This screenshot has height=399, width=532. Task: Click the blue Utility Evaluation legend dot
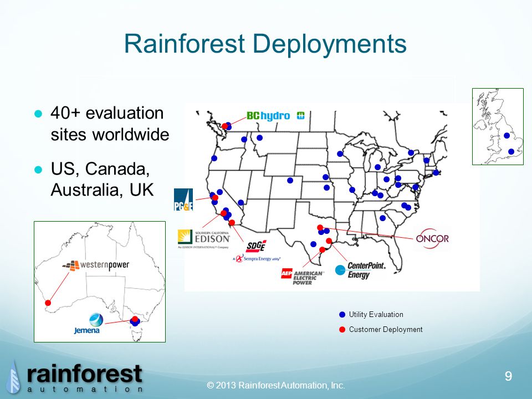point(342,315)
